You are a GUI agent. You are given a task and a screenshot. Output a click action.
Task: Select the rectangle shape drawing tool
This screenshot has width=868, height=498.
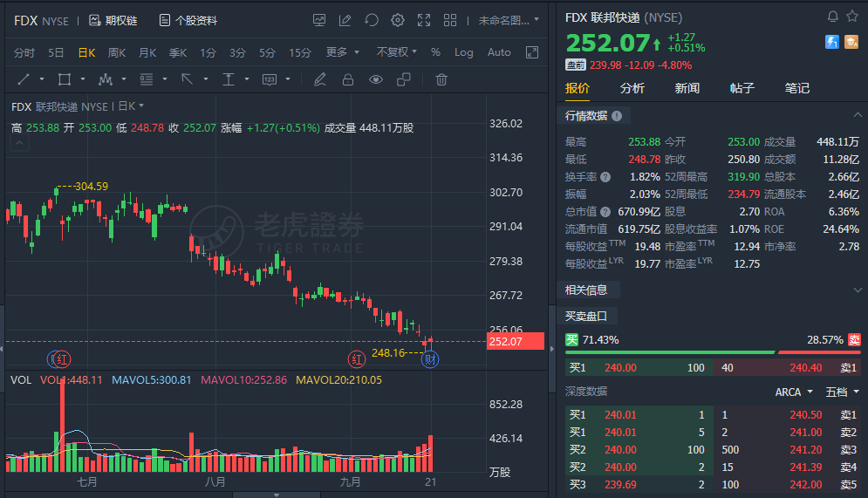pos(65,79)
